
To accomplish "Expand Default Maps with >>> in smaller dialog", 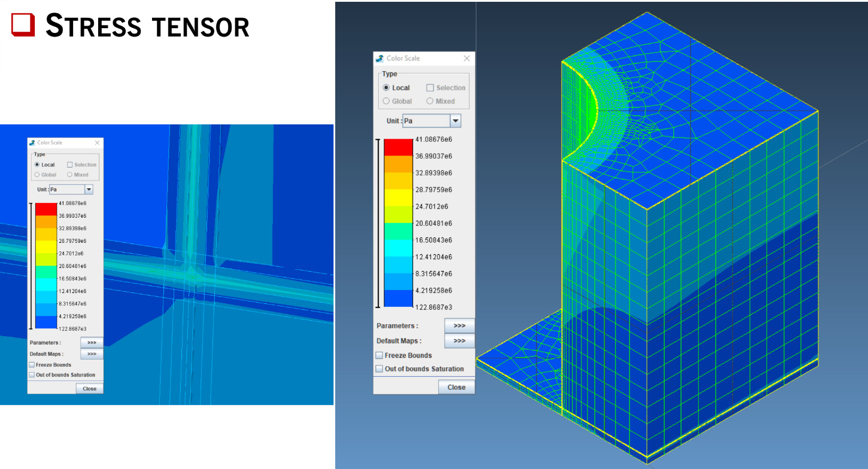I will pyautogui.click(x=92, y=354).
